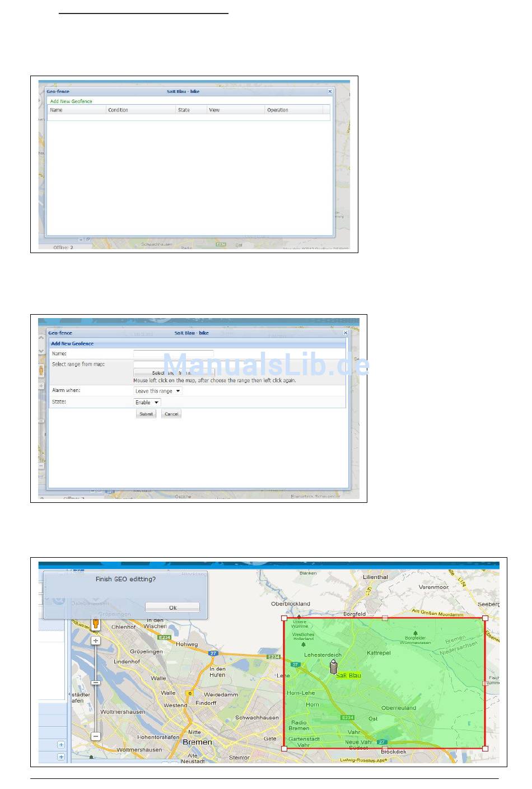Click the Lehesterdeich map label
Viewport: 532px width, 789px height.
pos(323,655)
